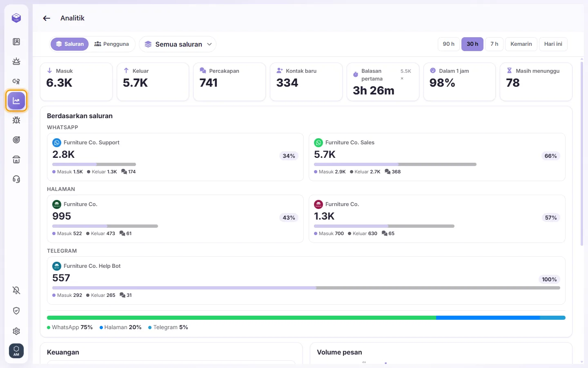Click the Telegram 5% legend label
This screenshot has height=368, width=588.
pos(168,328)
